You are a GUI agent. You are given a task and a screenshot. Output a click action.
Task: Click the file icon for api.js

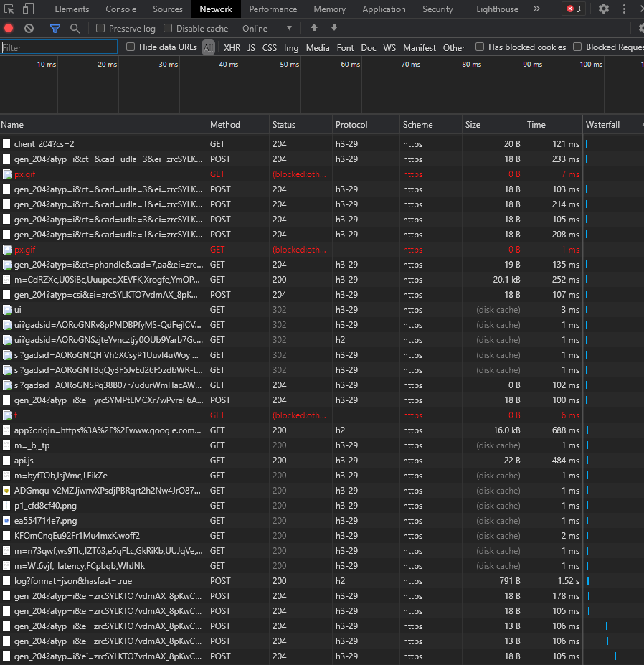point(6,461)
